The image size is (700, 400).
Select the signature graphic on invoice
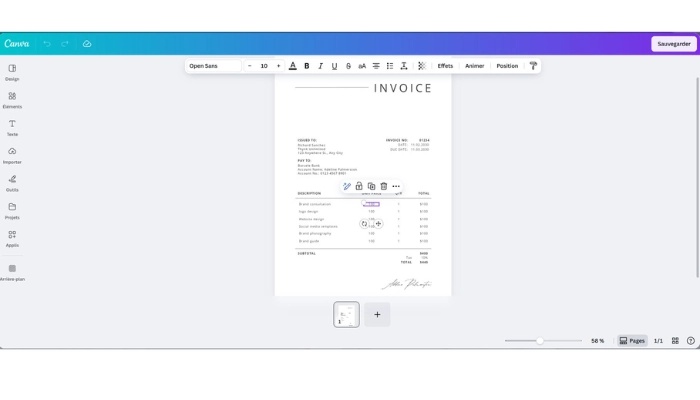[x=406, y=284]
